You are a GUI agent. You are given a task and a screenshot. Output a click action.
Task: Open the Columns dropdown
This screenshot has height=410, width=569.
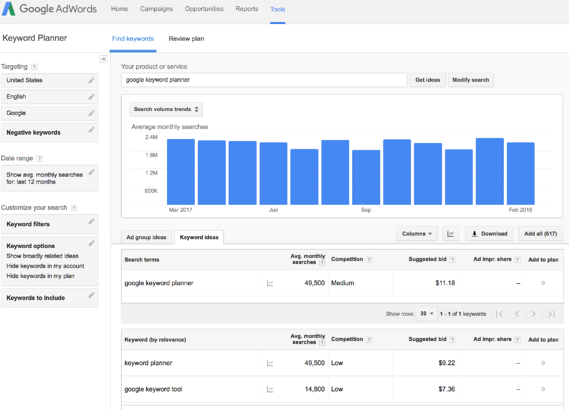[417, 234]
